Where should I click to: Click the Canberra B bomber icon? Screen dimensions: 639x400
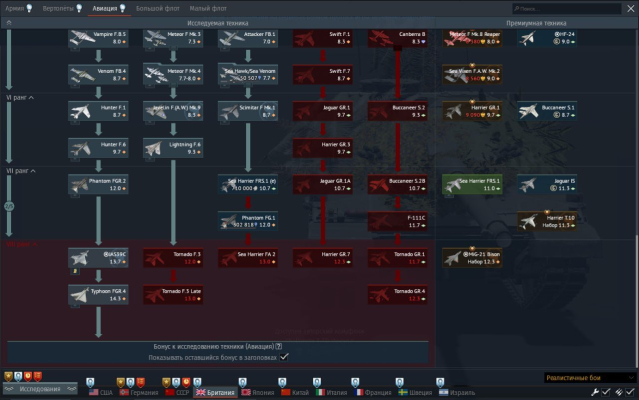coord(398,38)
